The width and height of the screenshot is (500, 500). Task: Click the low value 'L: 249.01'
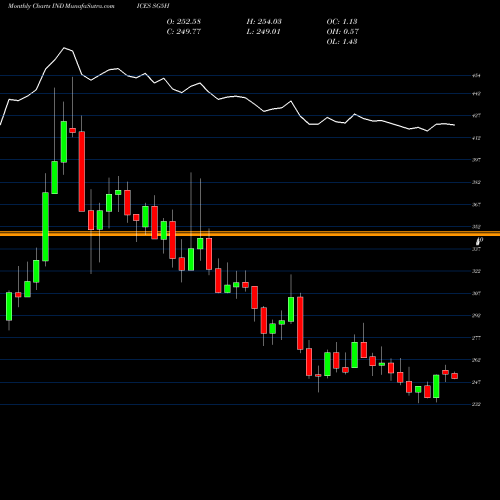263,31
